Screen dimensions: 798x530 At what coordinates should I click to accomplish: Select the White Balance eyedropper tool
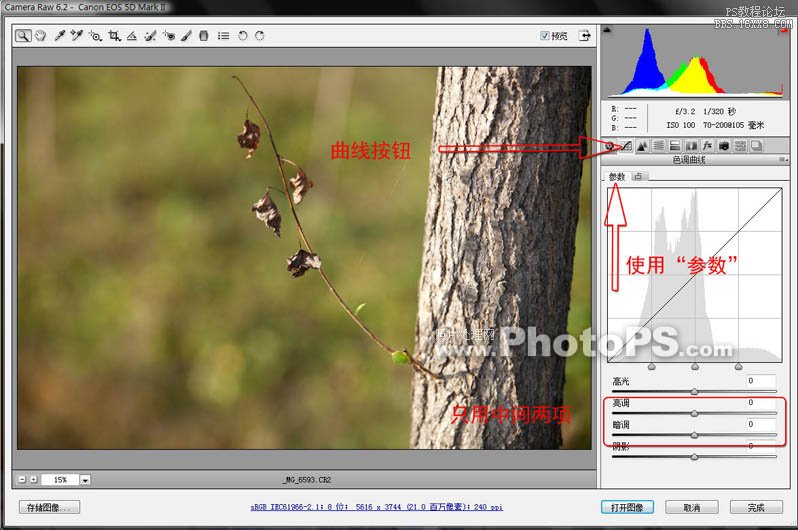pos(60,36)
